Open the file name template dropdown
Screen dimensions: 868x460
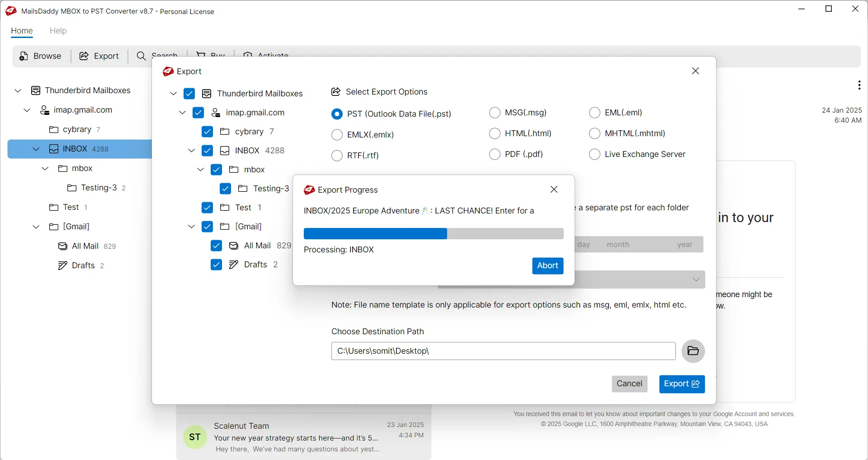pos(695,280)
